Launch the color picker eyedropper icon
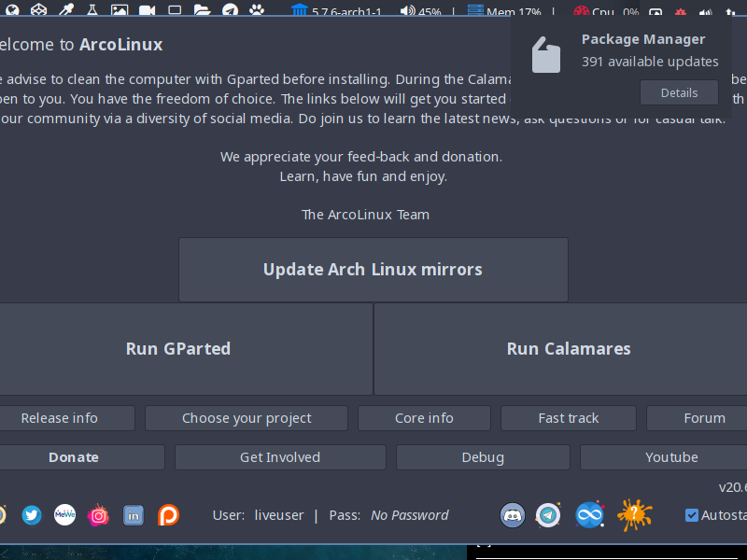Image resolution: width=747 pixels, height=560 pixels. (66, 9)
